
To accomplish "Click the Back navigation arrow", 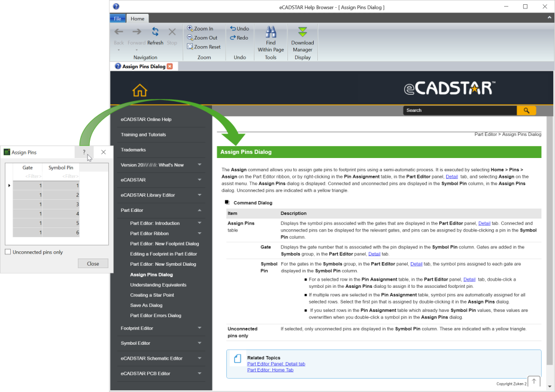I will (x=119, y=32).
